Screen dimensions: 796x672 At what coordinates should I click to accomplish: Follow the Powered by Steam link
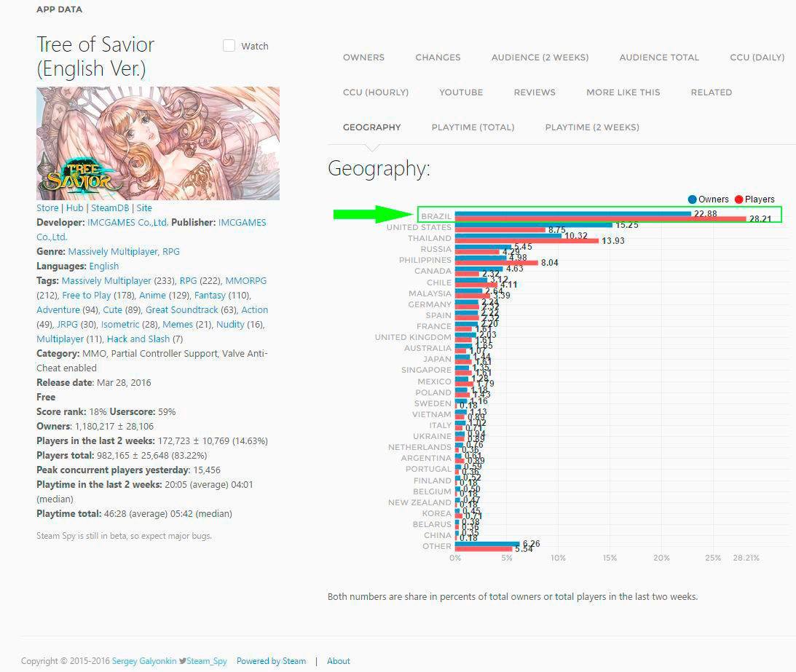(271, 661)
